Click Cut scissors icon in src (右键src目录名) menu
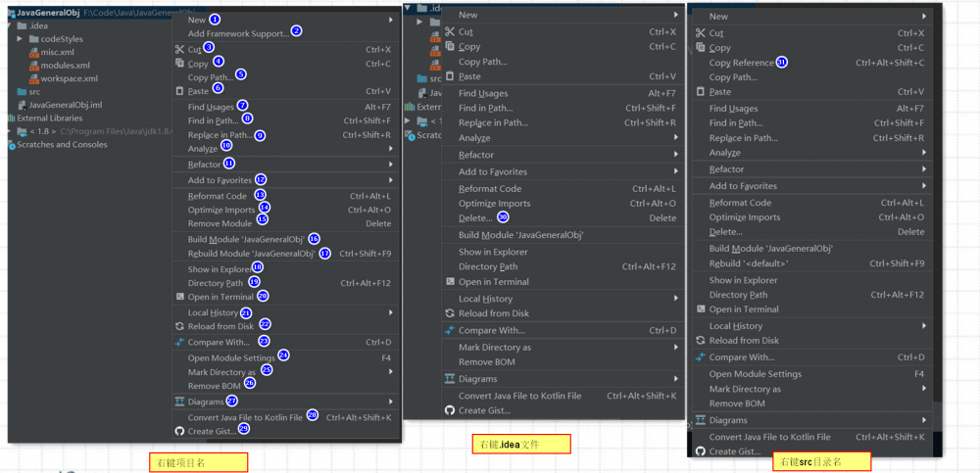Viewport: 980px width, 473px height. (701, 33)
